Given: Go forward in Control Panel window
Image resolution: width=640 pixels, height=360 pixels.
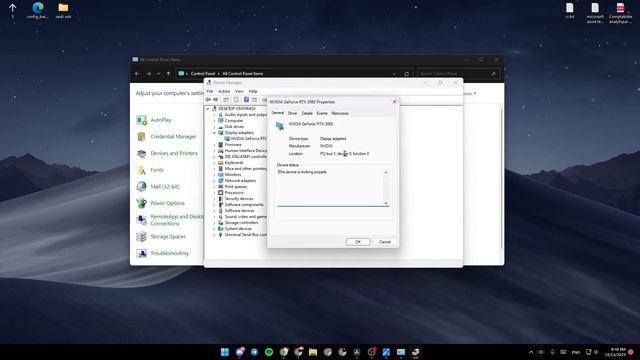Looking at the screenshot, I should (149, 74).
